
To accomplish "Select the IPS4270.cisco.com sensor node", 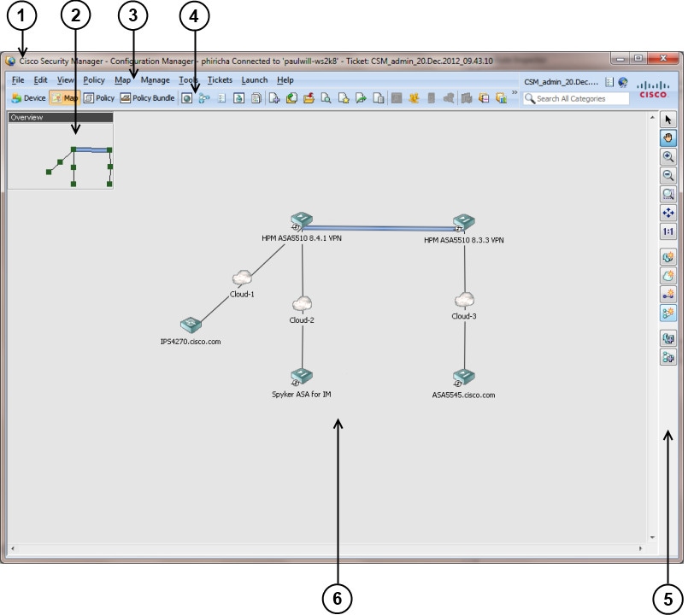I will pos(191,325).
